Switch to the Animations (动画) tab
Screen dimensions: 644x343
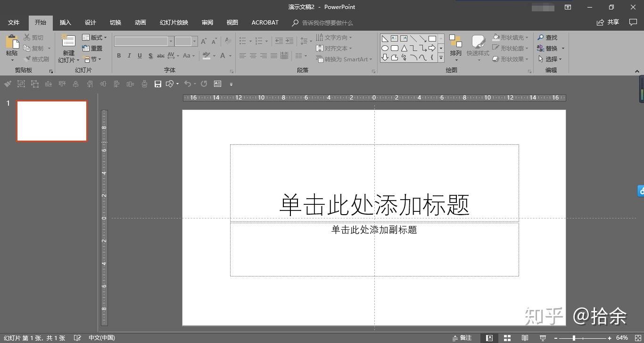coord(140,23)
